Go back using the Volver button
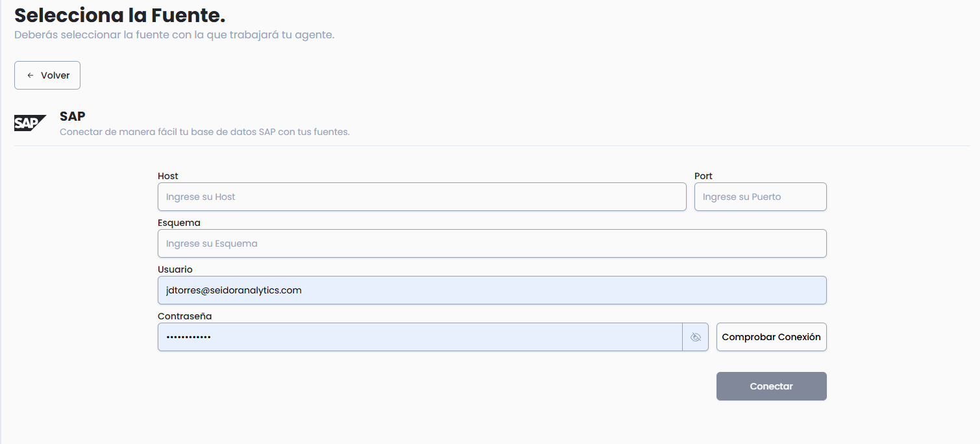This screenshot has width=980, height=444. tap(47, 75)
